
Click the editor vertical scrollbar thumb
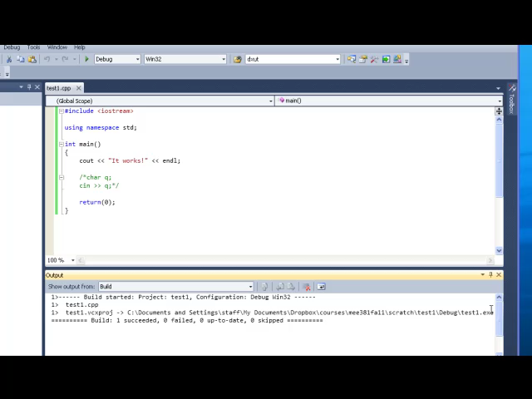tap(499, 160)
